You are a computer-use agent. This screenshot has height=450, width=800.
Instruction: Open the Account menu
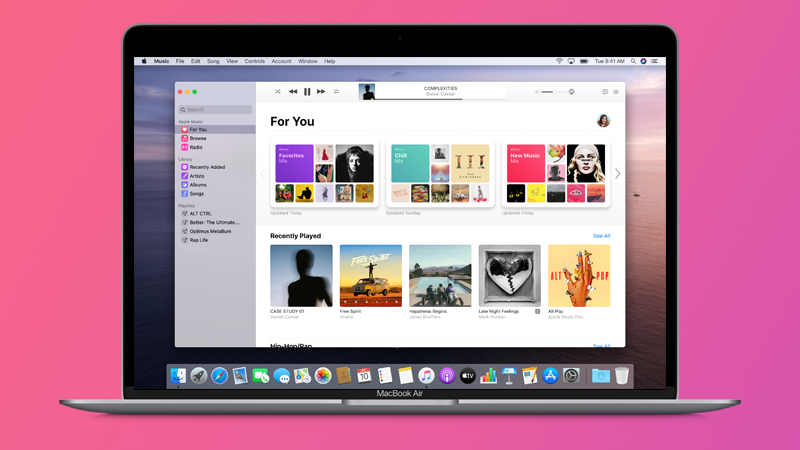coord(281,61)
